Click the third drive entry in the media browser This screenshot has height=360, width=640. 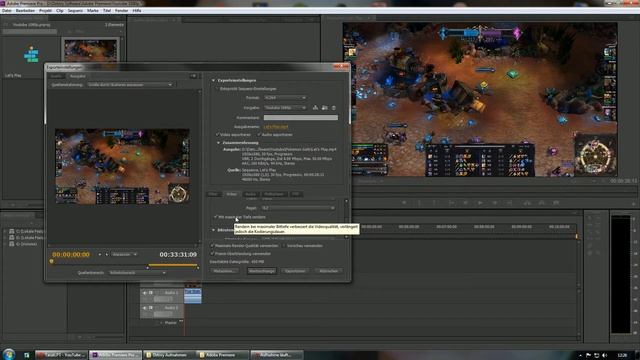(23, 244)
